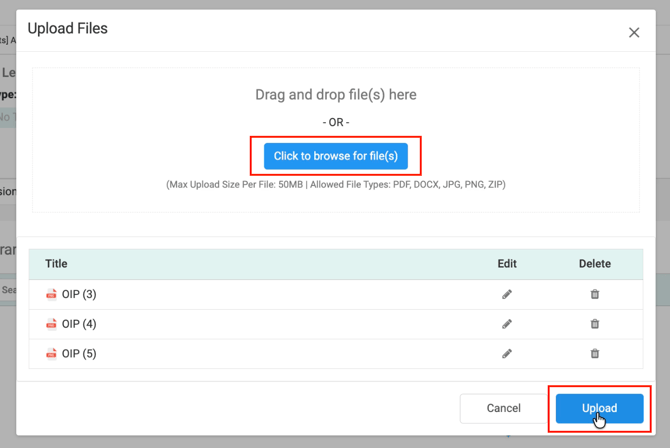Screen dimensions: 670x448
Task: Click the file type icon for OIP (3)
Action: (x=51, y=295)
